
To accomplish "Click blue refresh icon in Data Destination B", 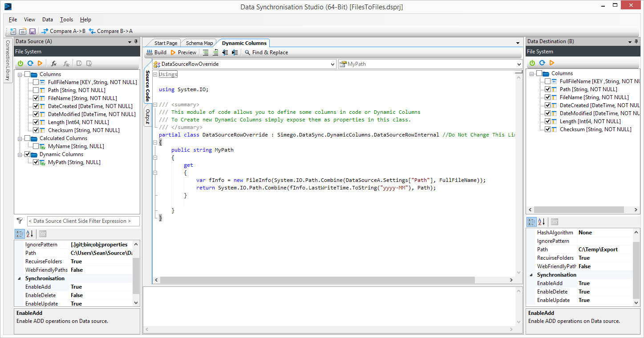I will (x=542, y=63).
